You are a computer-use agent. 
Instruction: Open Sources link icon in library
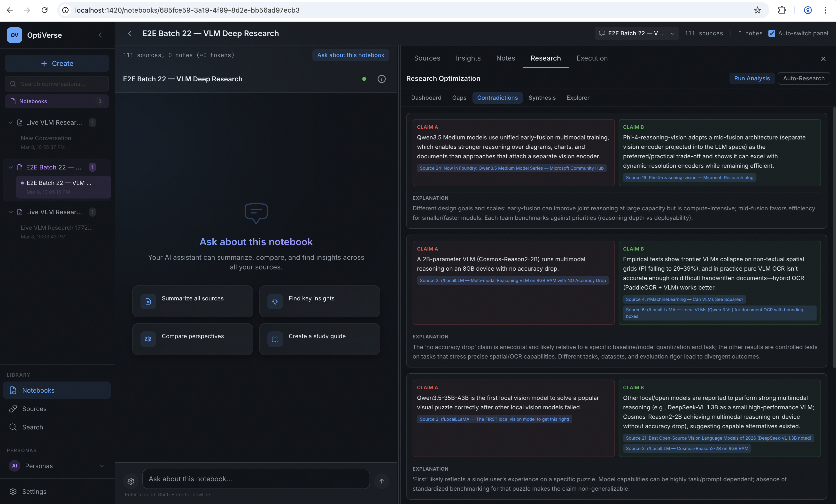13,408
